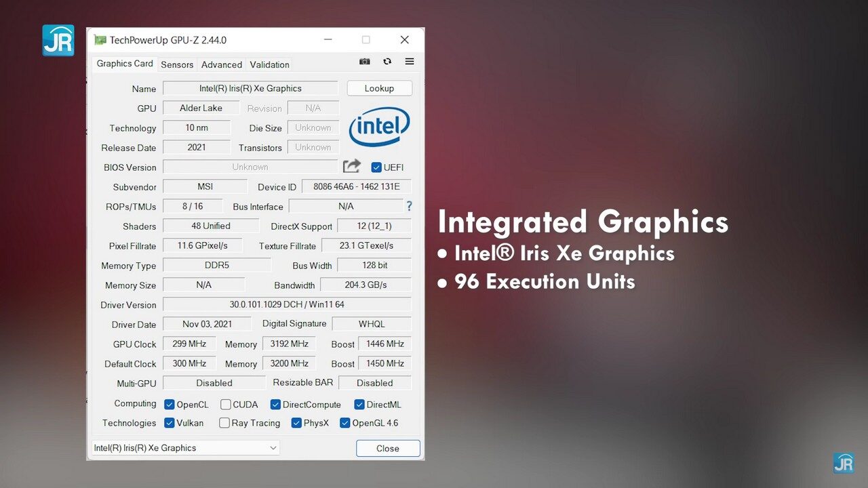Click the Technology field showing 10 nm
Image resolution: width=868 pixels, height=488 pixels.
coord(197,127)
